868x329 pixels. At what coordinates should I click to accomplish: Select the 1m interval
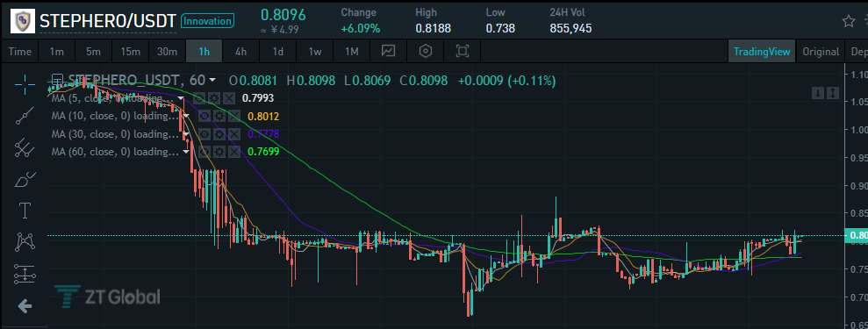tap(56, 52)
